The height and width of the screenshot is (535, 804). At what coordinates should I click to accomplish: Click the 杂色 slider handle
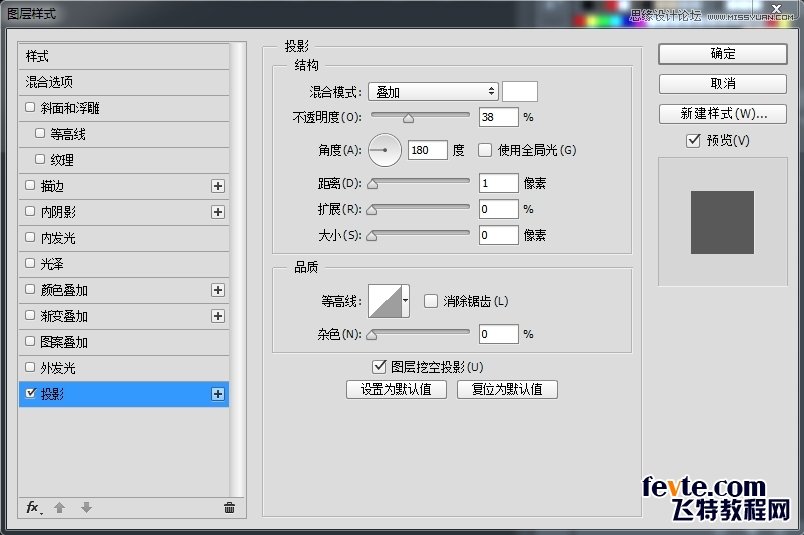tap(372, 335)
